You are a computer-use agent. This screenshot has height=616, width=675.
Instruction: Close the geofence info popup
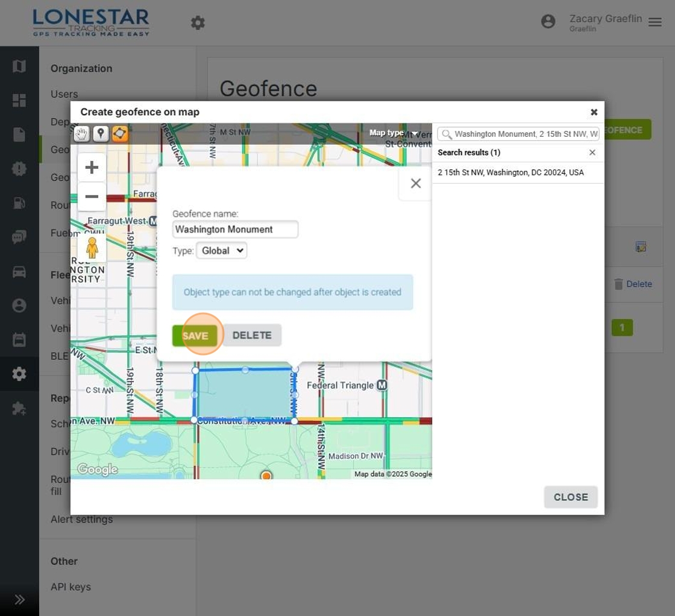click(415, 183)
